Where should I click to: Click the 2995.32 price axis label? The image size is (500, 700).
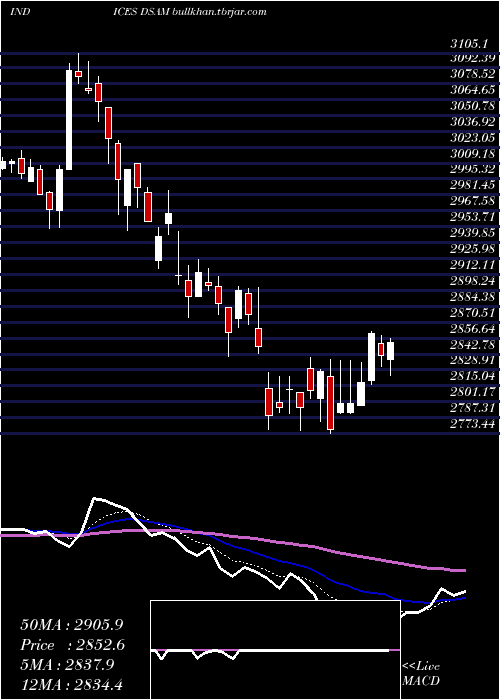tap(473, 170)
